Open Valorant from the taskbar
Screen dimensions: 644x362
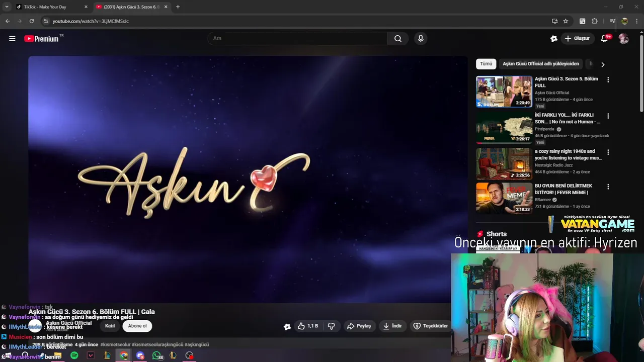(91, 355)
